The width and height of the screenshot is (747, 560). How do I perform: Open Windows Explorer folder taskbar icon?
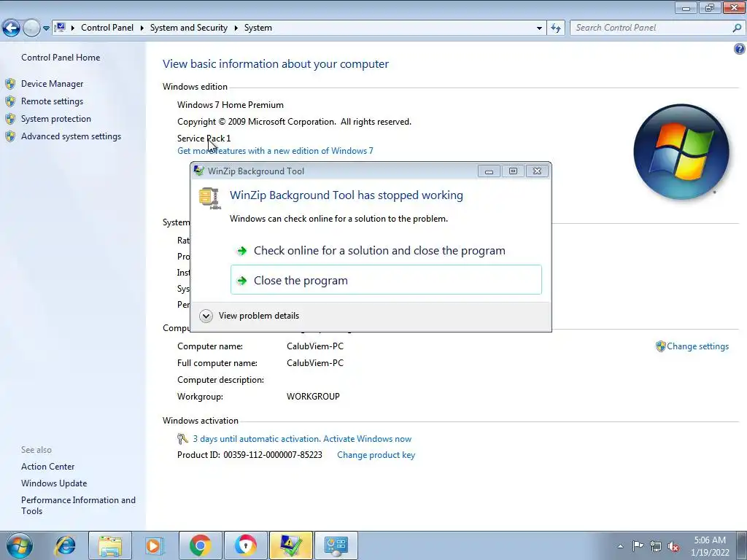(110, 545)
